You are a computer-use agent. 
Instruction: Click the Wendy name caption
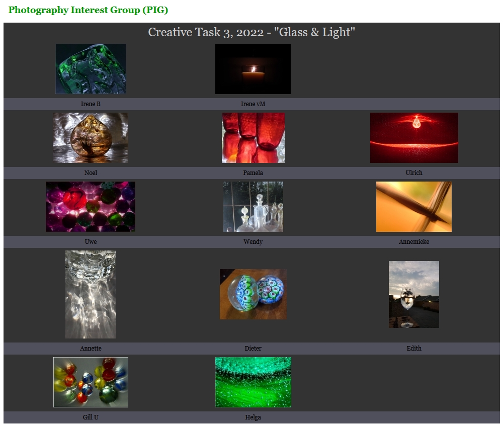click(x=253, y=241)
